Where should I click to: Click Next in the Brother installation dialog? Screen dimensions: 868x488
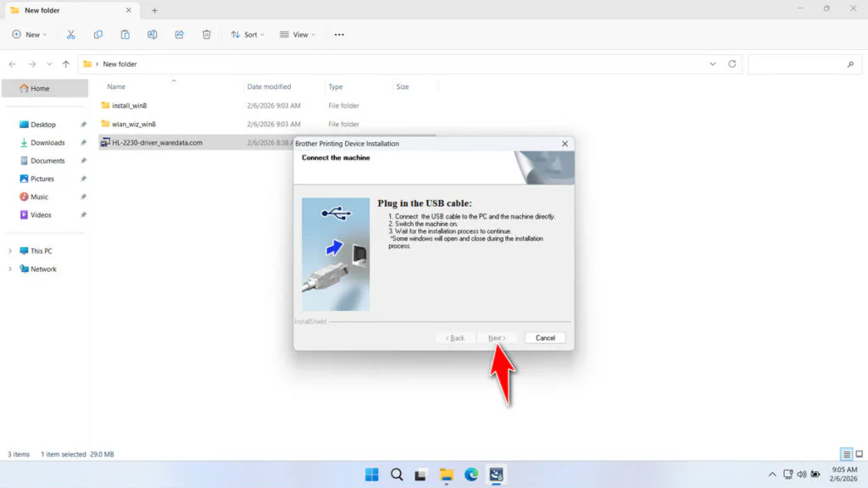[498, 337]
